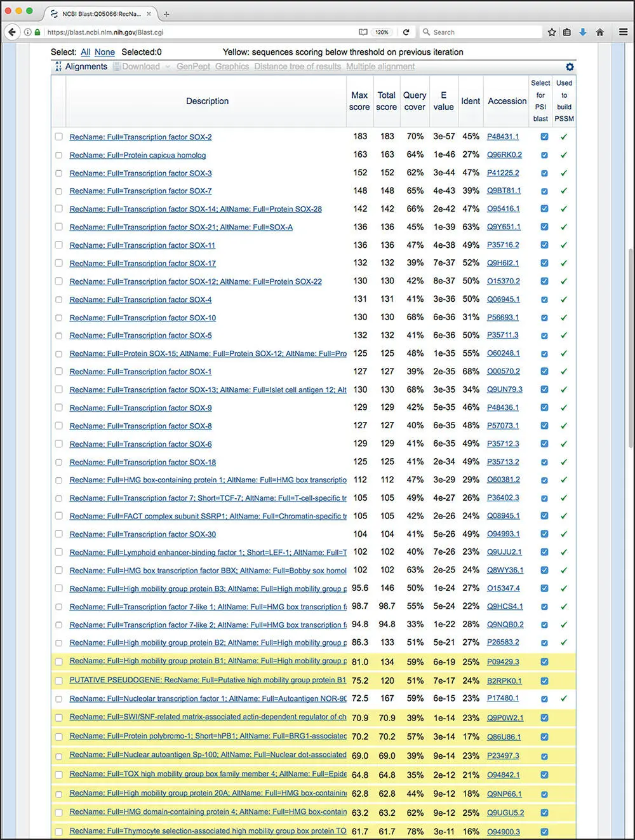Open the results table settings gear

coord(570,67)
